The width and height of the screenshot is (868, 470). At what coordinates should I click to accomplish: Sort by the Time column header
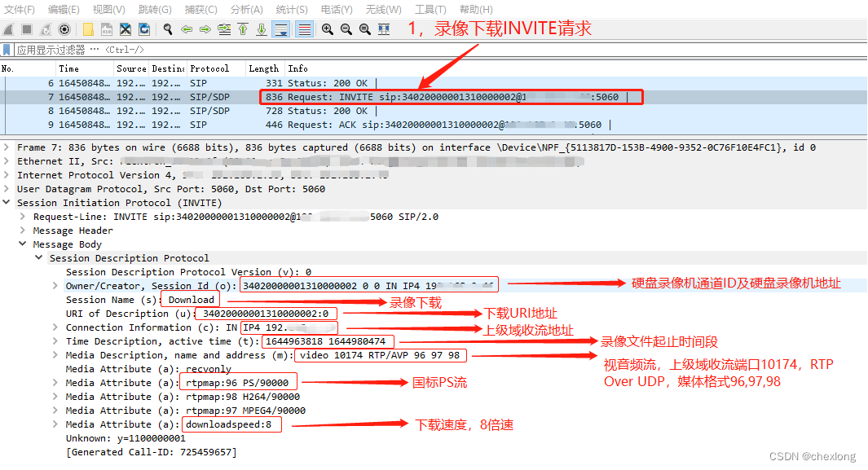tap(85, 68)
